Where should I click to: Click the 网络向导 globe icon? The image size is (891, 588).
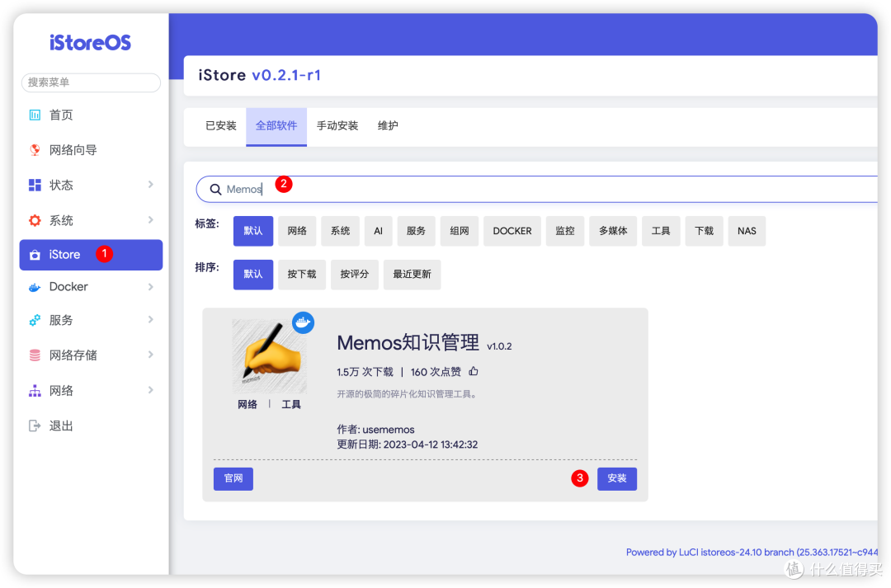(x=35, y=150)
